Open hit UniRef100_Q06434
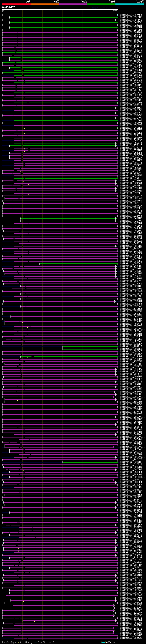The width and height of the screenshot is (146, 644). pos(131,239)
